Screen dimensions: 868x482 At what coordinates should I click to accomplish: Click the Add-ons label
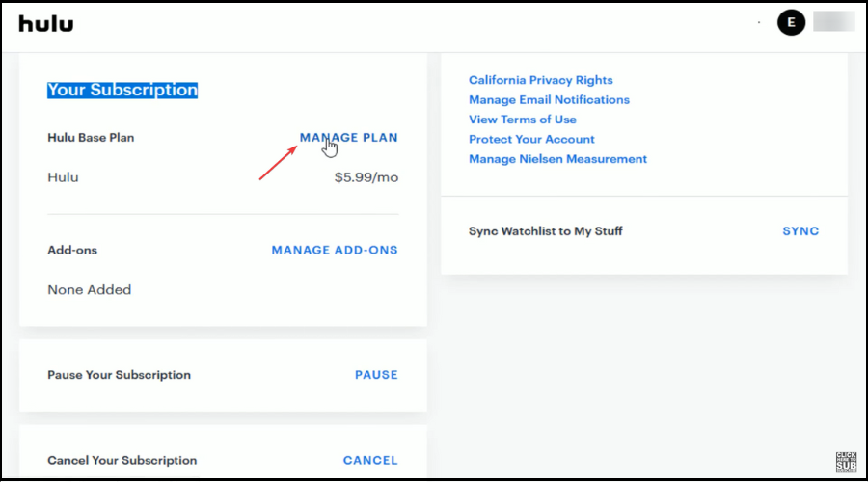[x=72, y=250]
